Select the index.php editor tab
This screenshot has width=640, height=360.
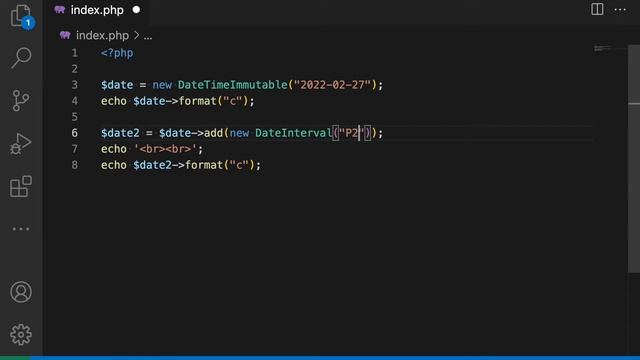point(96,10)
